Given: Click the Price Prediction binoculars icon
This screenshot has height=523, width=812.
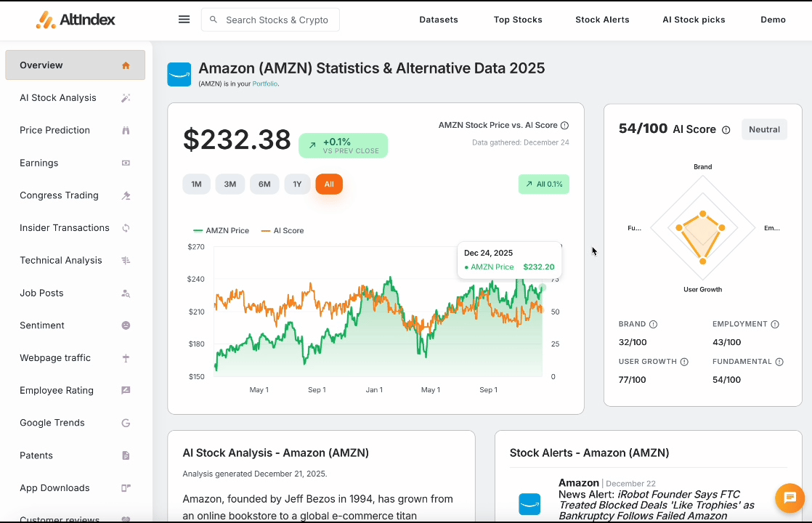Looking at the screenshot, I should point(126,131).
